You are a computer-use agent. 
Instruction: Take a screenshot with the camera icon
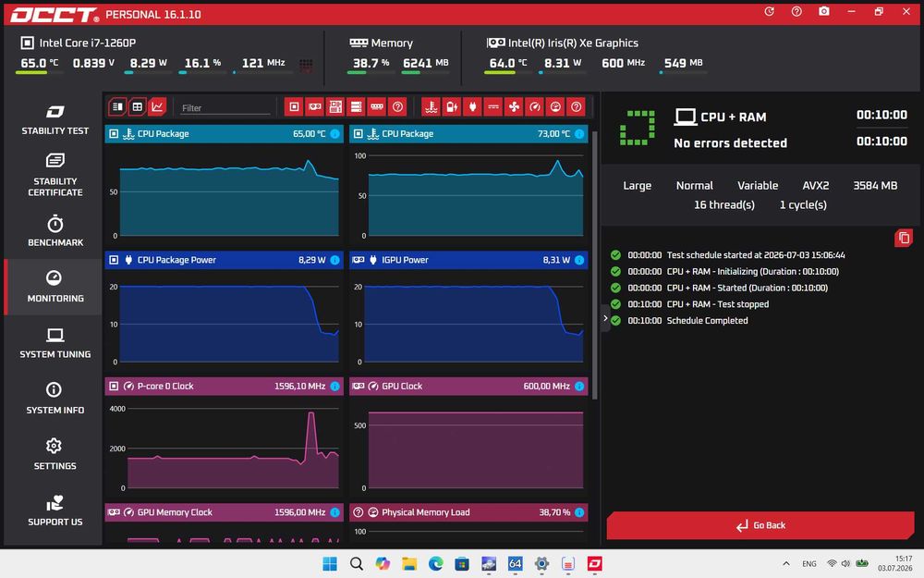click(824, 12)
